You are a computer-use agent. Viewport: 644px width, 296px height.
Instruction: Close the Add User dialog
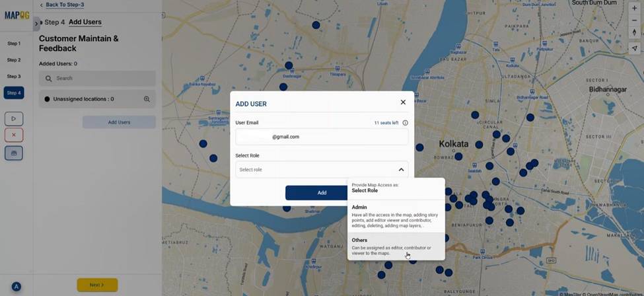click(x=403, y=102)
